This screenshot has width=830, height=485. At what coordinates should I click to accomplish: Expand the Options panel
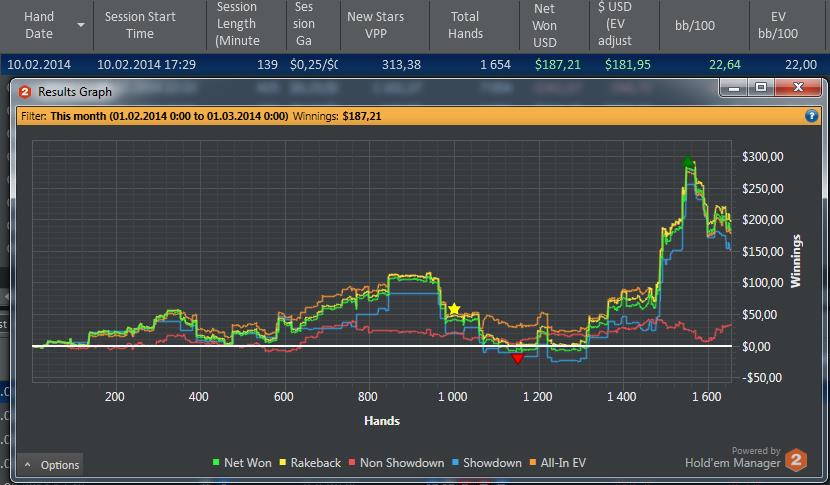click(x=50, y=465)
